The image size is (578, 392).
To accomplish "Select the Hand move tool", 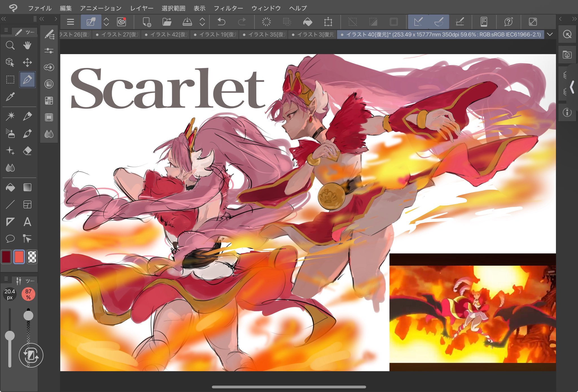I will [x=27, y=45].
